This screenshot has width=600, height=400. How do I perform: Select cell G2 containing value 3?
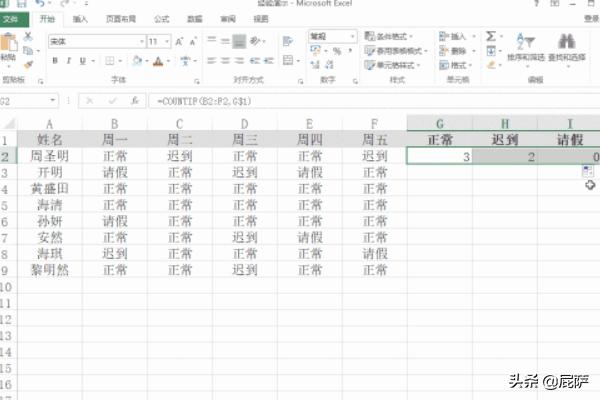click(x=440, y=156)
